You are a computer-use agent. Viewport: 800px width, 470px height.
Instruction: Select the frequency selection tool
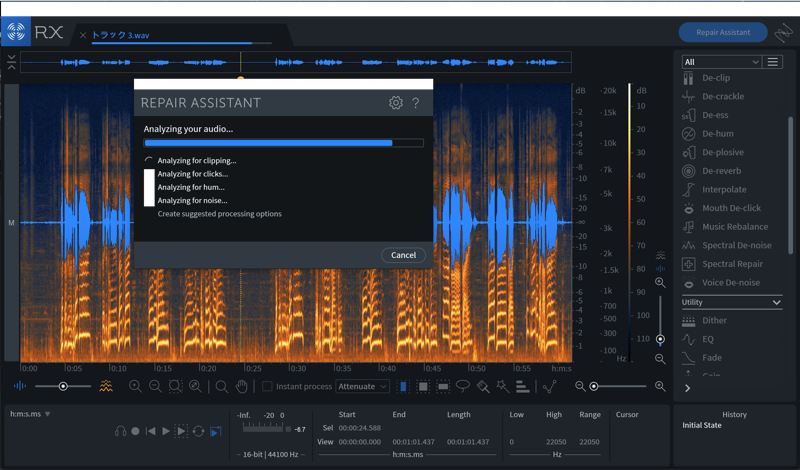point(443,387)
